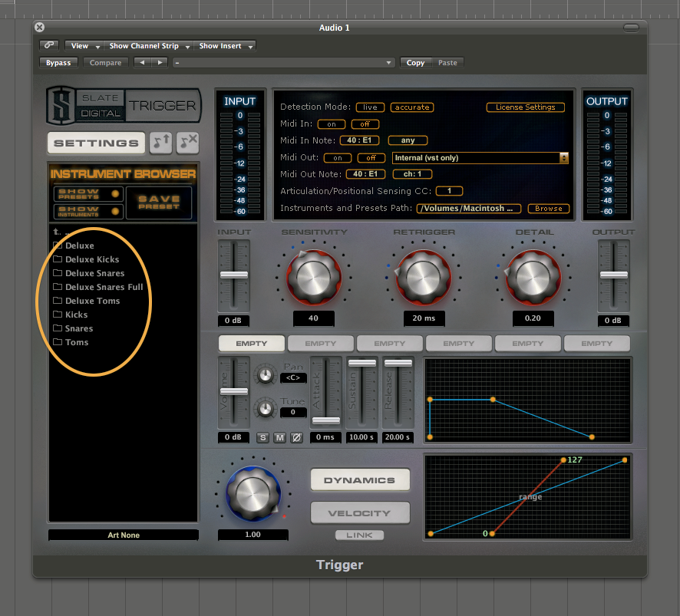Click the load instrument note-arrow icon
The width and height of the screenshot is (680, 616).
(x=161, y=143)
